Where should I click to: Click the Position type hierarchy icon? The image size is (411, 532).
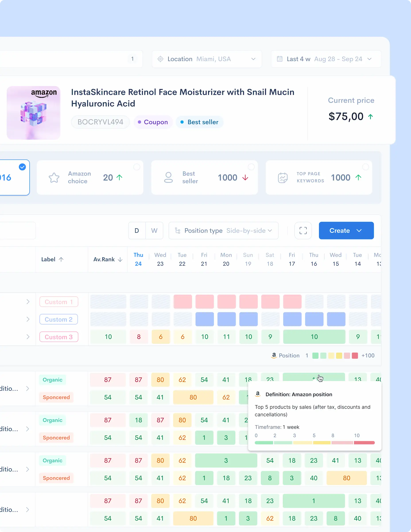[x=178, y=231]
